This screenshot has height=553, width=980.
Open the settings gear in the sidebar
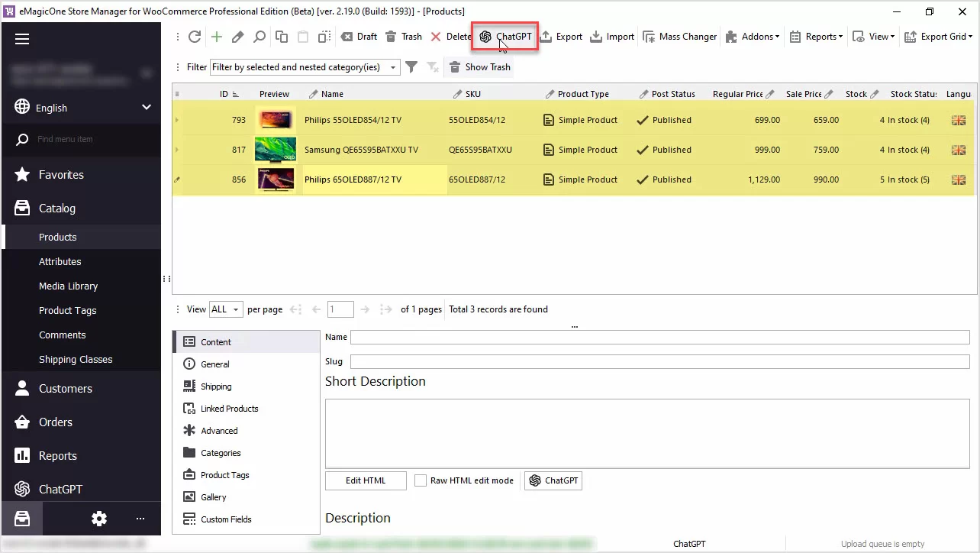point(99,519)
